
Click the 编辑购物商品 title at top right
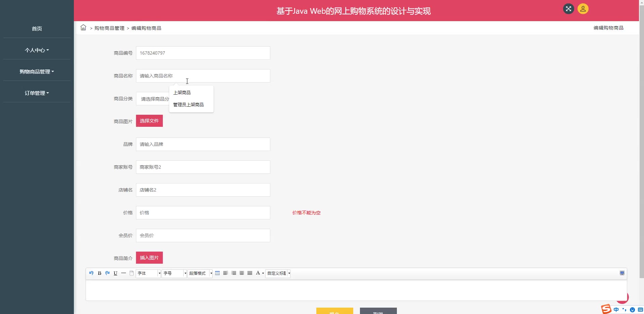click(608, 28)
